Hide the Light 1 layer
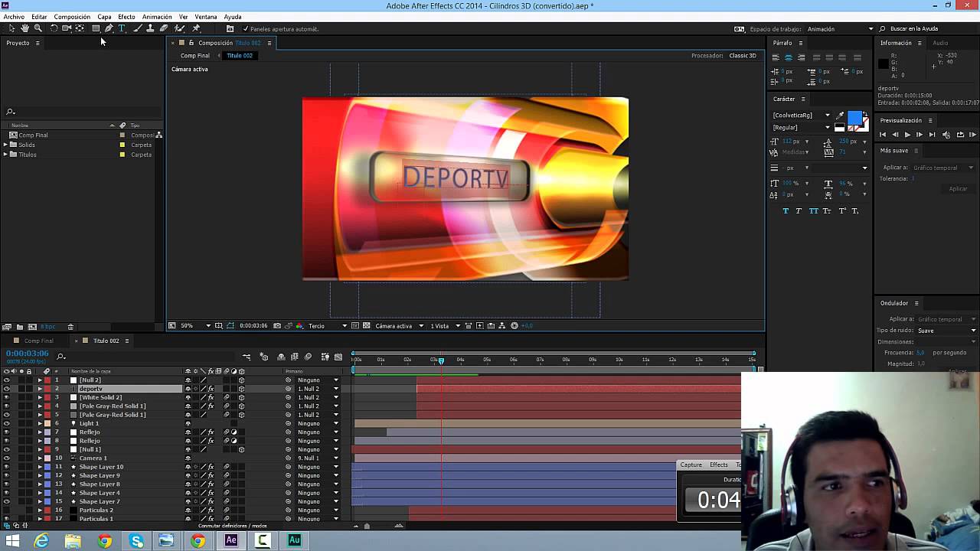The height and width of the screenshot is (551, 980). tap(7, 423)
